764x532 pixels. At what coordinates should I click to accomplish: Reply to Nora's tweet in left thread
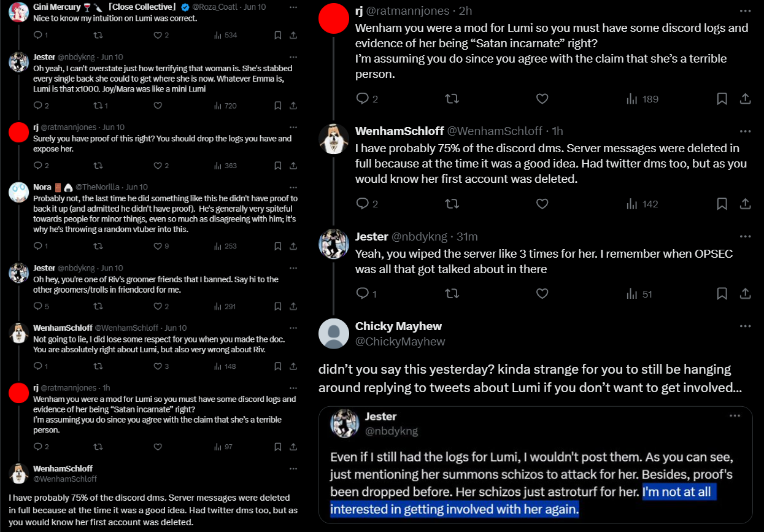(37, 246)
